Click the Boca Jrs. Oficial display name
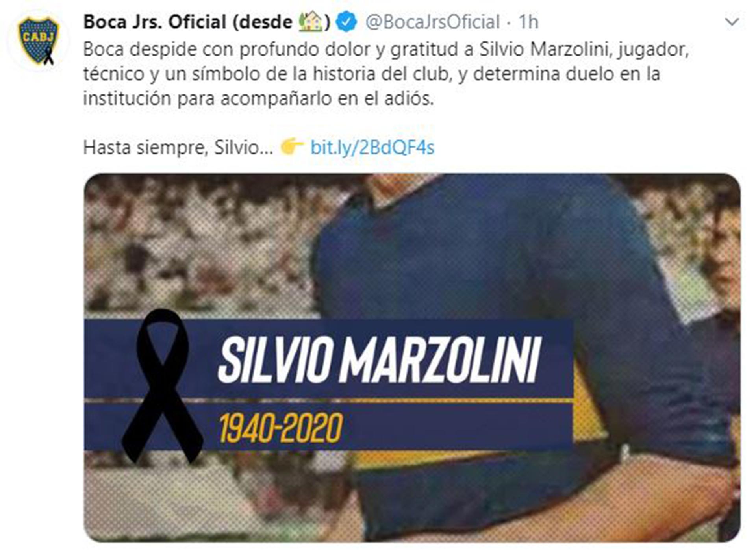Viewport: 756px width, 550px height. pyautogui.click(x=155, y=22)
